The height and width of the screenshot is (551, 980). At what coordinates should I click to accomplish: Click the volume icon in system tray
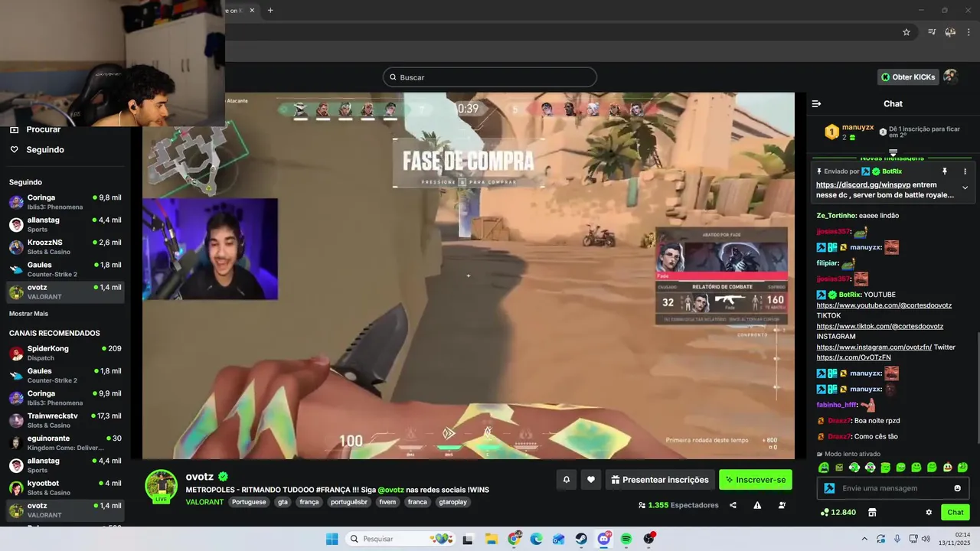pos(926,539)
